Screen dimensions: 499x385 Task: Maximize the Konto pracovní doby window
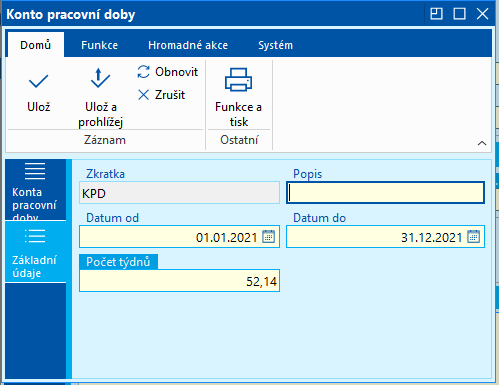pos(459,14)
